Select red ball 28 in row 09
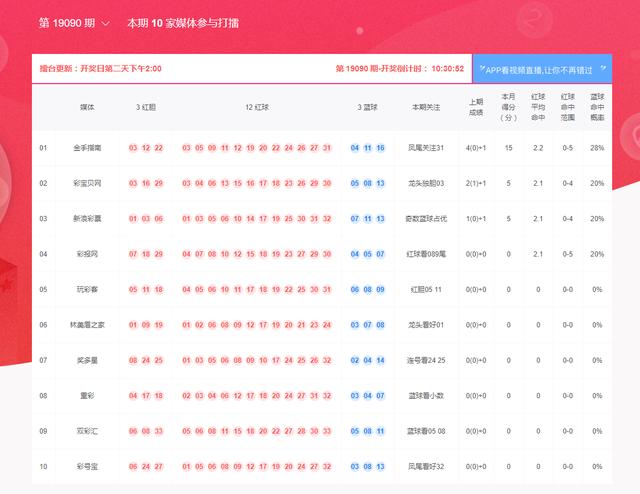 (x=301, y=431)
